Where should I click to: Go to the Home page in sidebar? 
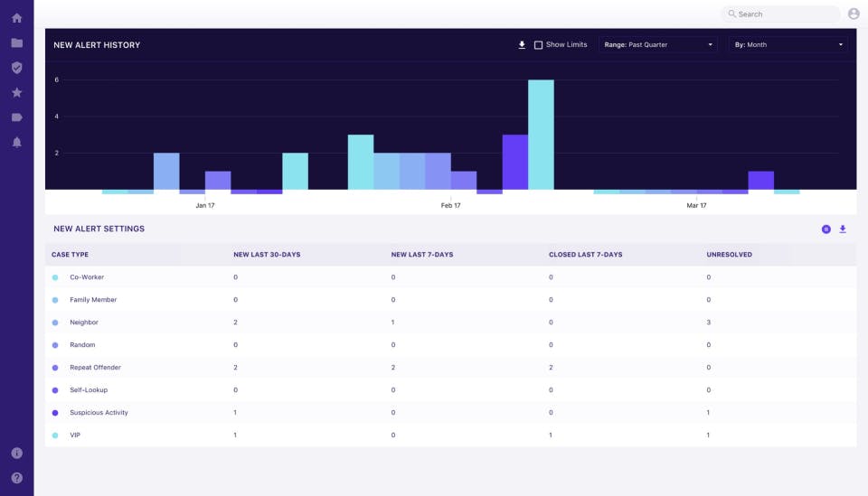click(x=16, y=18)
